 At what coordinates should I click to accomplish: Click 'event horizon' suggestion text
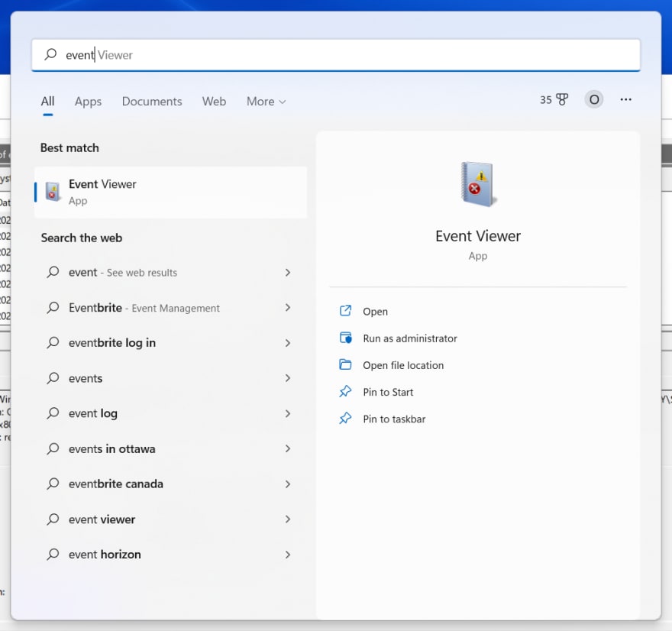coord(105,555)
